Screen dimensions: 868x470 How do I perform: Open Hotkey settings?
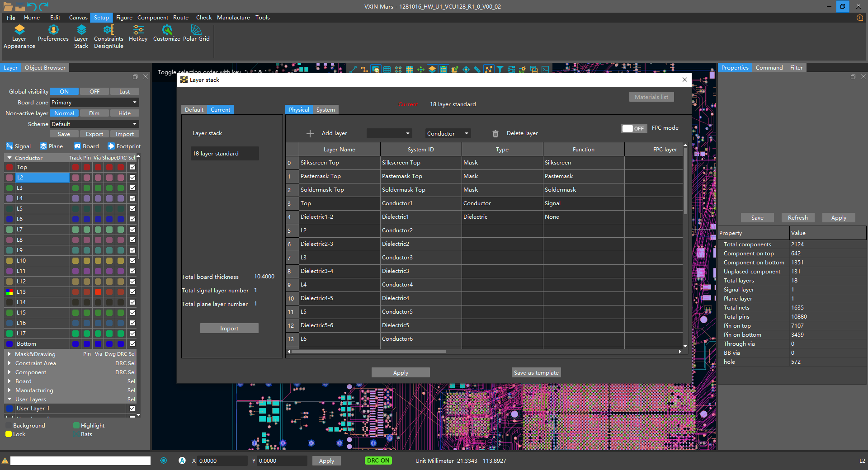138,34
